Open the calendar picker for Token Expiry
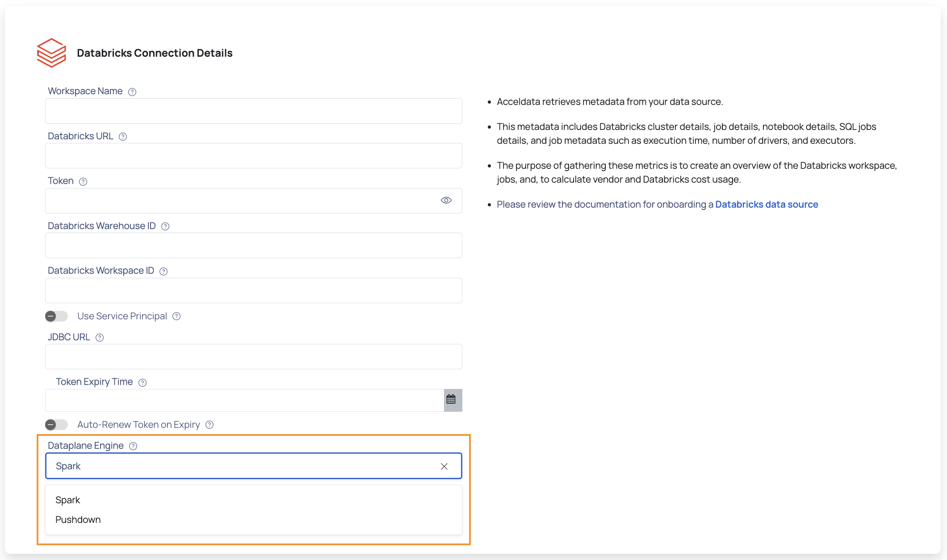947x560 pixels. click(x=453, y=400)
